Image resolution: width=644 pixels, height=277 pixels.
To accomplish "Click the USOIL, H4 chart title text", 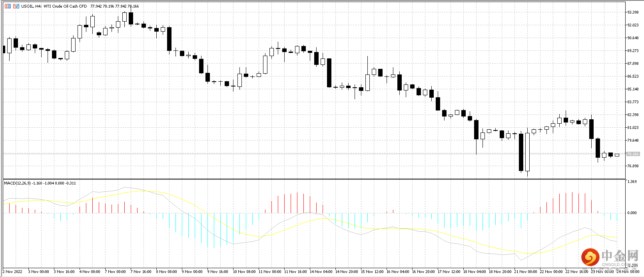I will [x=31, y=6].
